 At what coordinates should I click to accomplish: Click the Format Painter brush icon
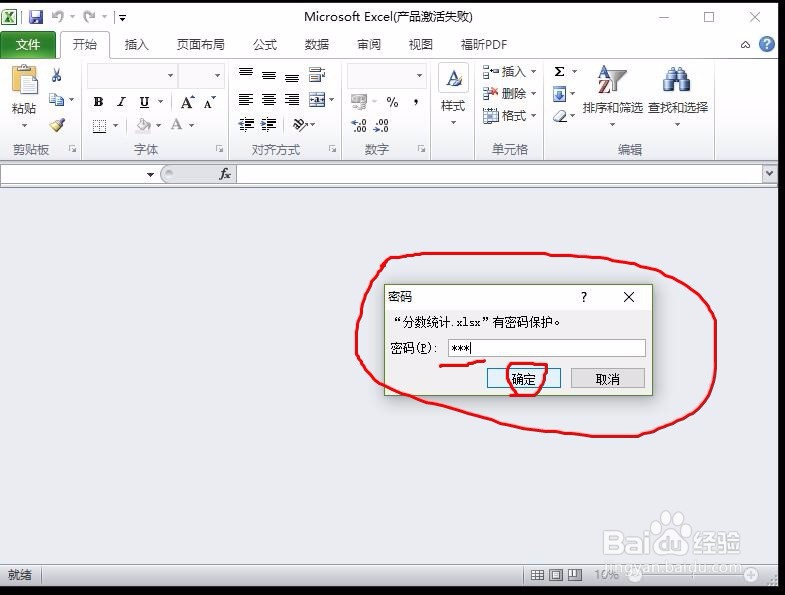[x=57, y=124]
